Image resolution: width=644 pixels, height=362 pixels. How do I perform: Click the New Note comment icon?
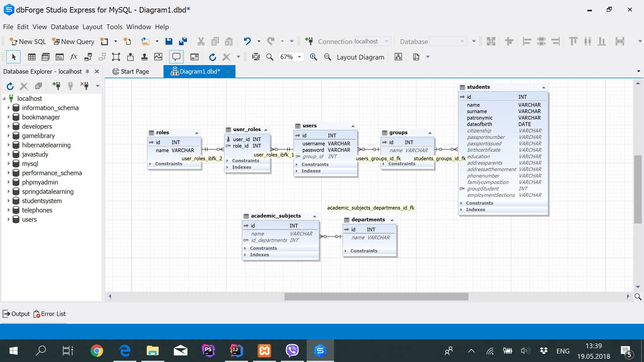pos(176,57)
